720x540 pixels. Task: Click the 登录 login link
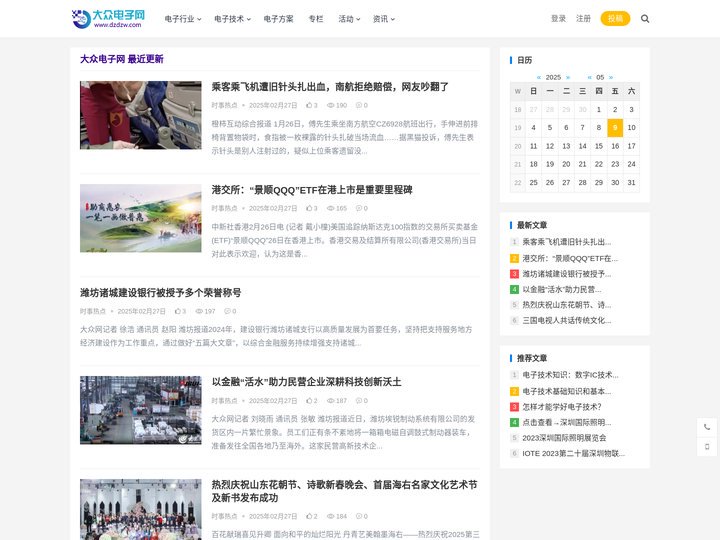pos(558,18)
